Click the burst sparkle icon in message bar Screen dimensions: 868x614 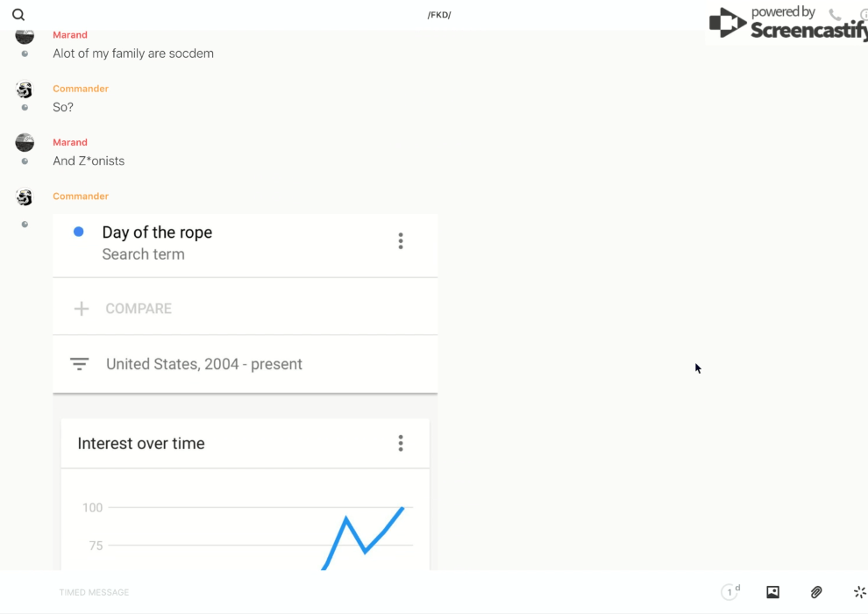(x=859, y=592)
